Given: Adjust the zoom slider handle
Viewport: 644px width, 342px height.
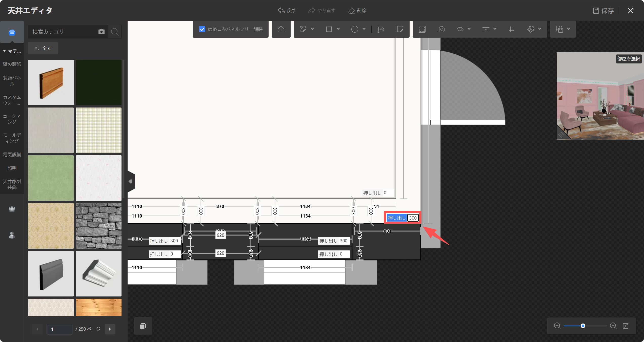Looking at the screenshot, I should [583, 326].
